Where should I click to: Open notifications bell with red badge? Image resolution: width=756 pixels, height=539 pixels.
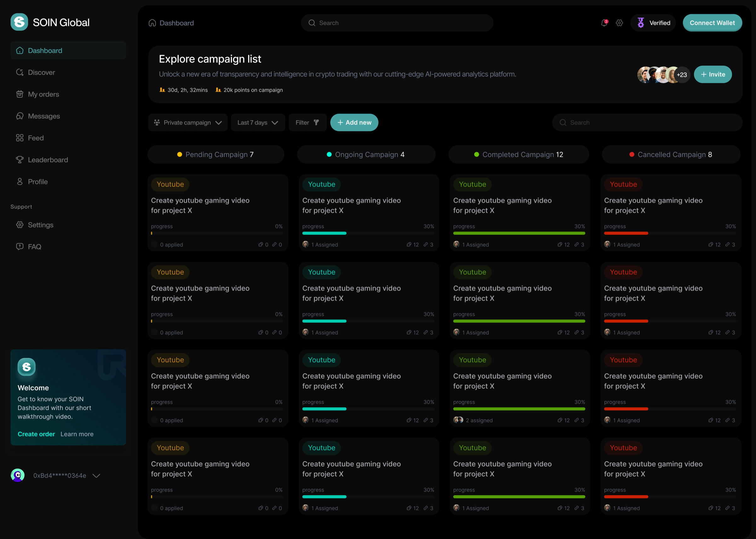pyautogui.click(x=604, y=23)
